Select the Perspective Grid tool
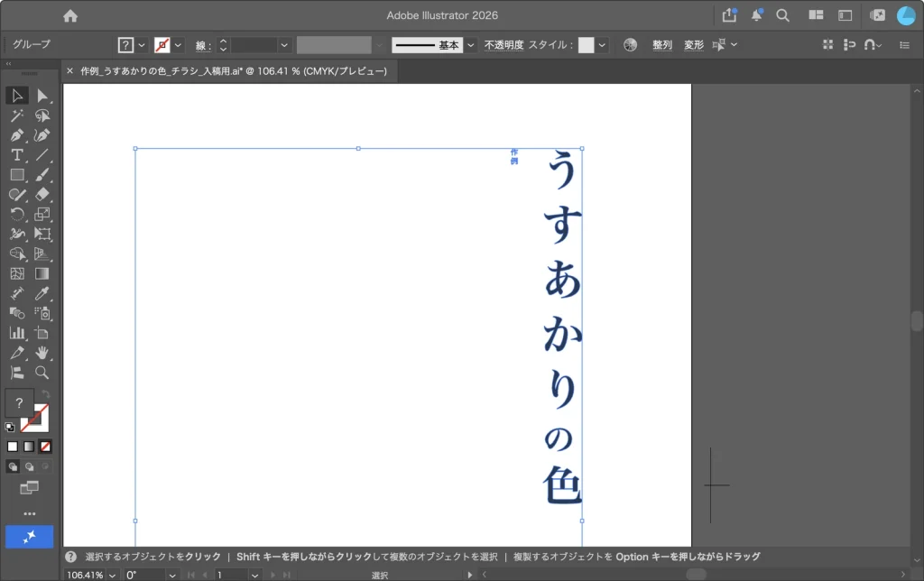This screenshot has height=581, width=924. point(42,254)
